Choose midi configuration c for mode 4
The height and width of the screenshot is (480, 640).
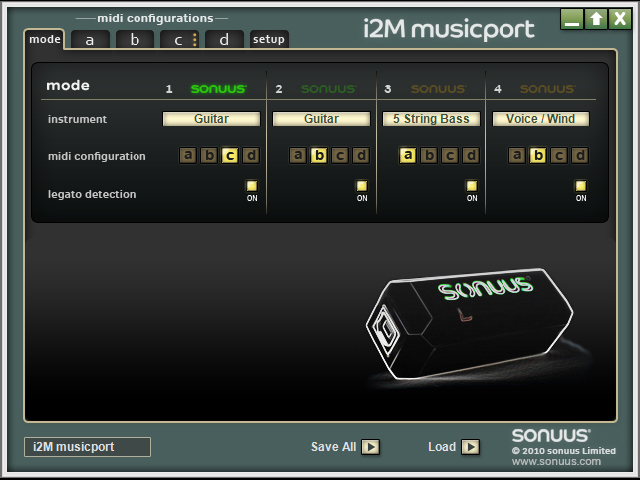point(559,156)
